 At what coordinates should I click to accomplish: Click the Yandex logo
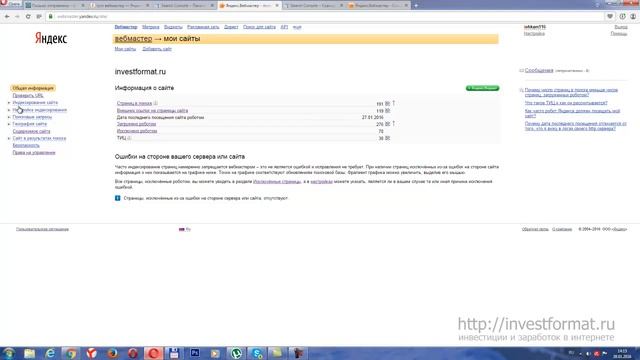(x=51, y=38)
